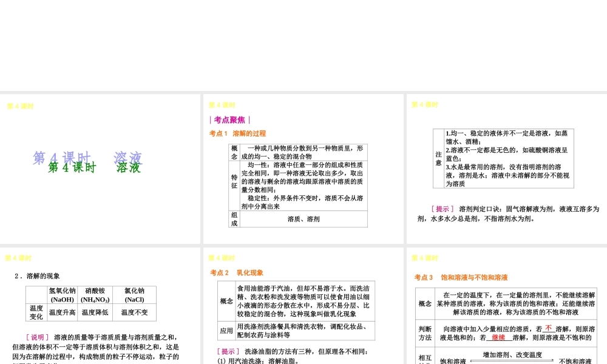Select the green title text '第4课时 溶液'
Image resolution: width=607 pixels, height=364 pixels.
(94, 167)
